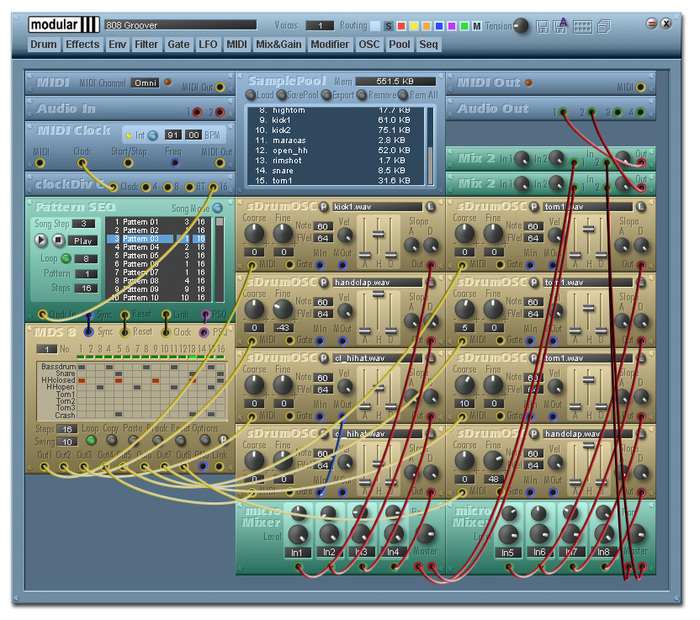Open the Voices value field
This screenshot has width=700, height=620.
pos(320,25)
